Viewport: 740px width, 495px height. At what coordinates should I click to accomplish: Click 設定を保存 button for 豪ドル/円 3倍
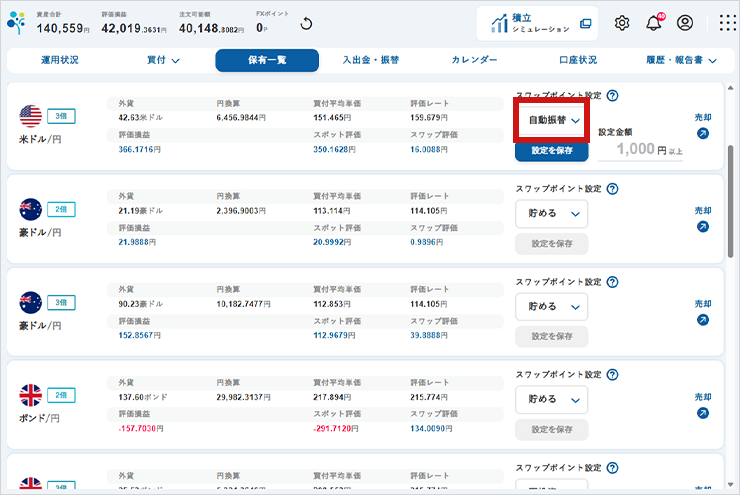tap(552, 336)
